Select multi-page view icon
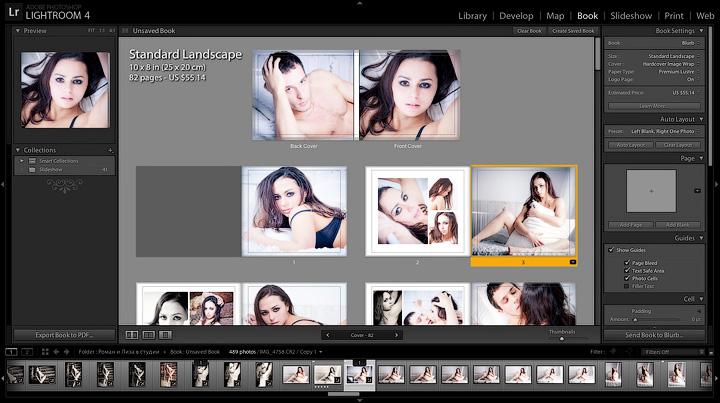The width and height of the screenshot is (720, 403). (132, 334)
